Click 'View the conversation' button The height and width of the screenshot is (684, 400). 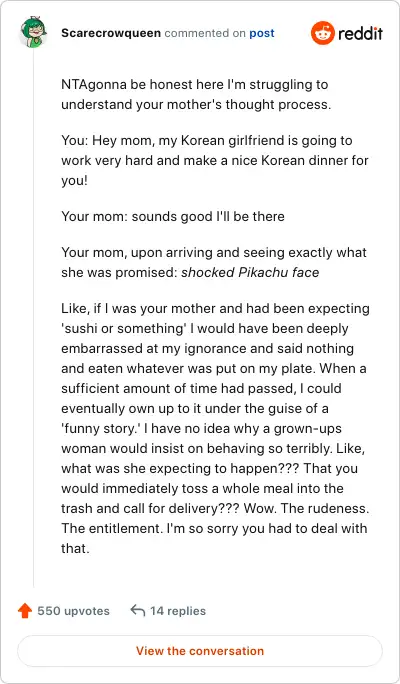click(x=200, y=651)
